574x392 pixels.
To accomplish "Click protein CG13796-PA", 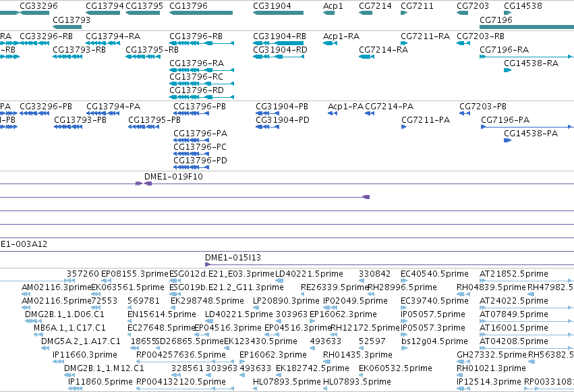I will click(192, 140).
